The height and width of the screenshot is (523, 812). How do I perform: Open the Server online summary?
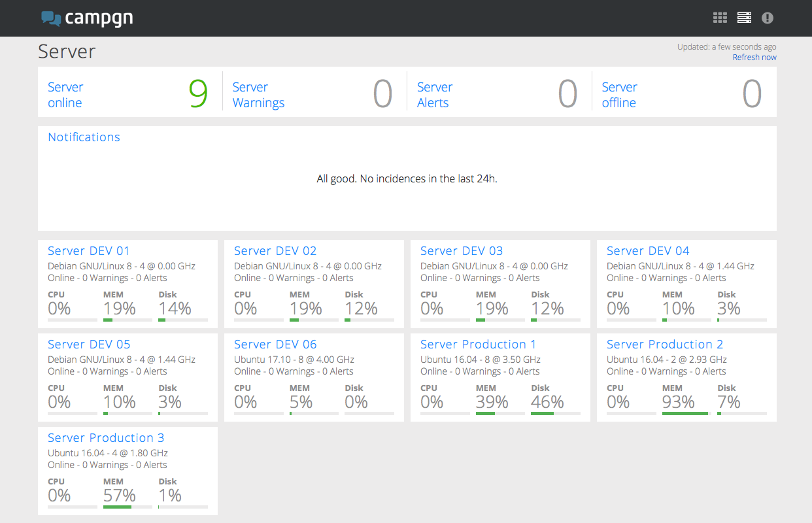(x=65, y=95)
